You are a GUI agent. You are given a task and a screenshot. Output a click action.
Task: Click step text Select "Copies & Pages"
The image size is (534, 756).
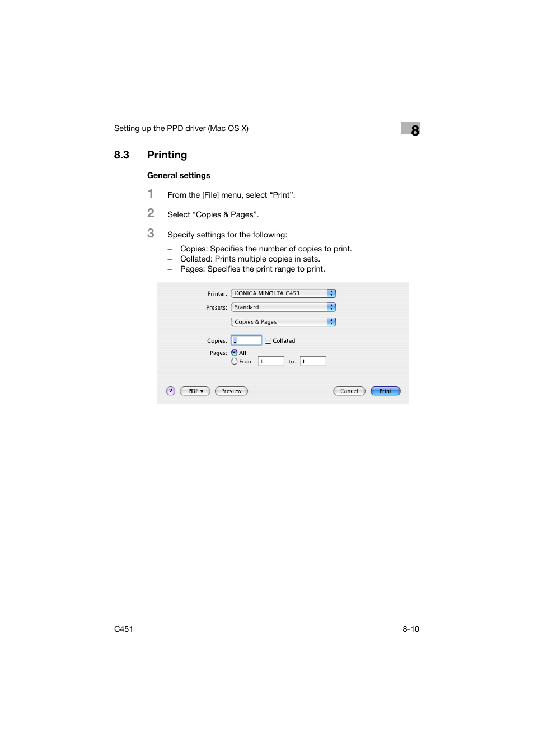213,214
